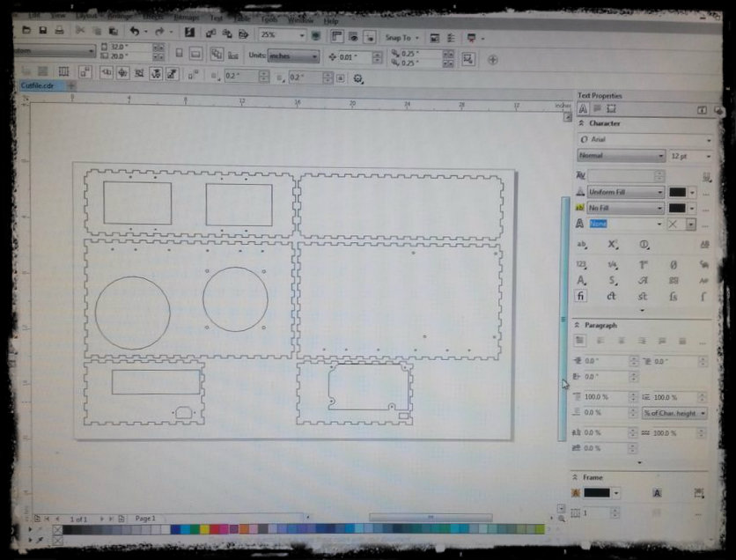Collapse the Character section
This screenshot has width=736, height=560.
pos(581,123)
